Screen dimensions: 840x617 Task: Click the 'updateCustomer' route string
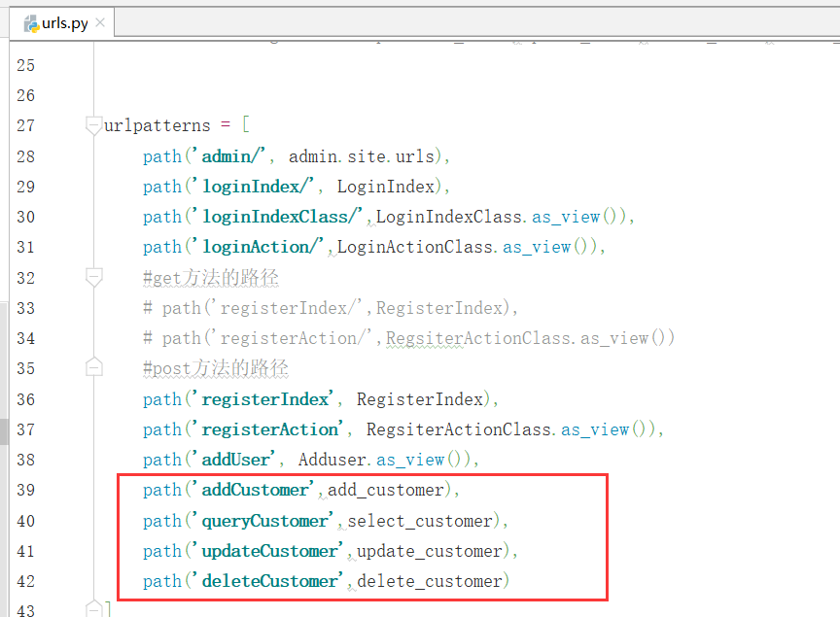269,551
